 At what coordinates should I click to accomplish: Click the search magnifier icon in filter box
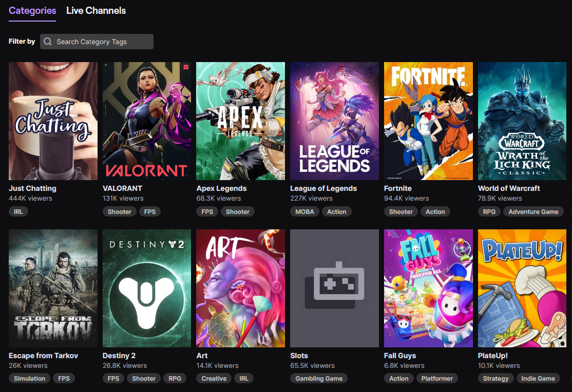coord(48,42)
